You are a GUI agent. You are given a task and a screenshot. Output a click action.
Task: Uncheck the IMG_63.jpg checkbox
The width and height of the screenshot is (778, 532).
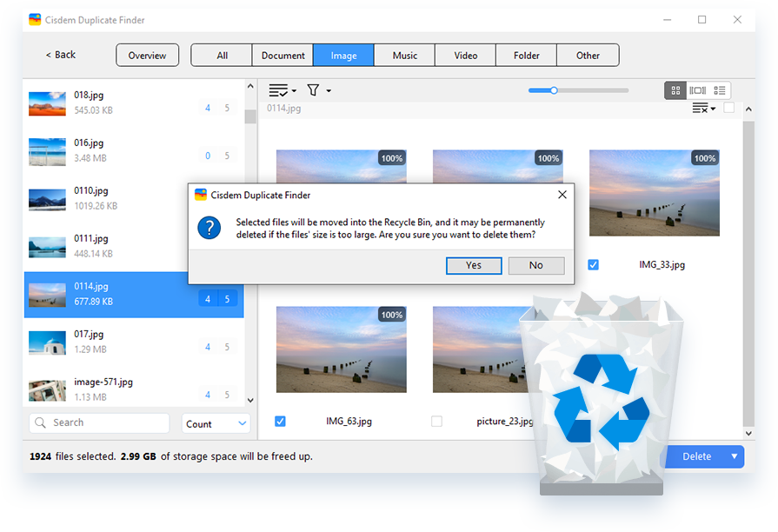point(280,421)
